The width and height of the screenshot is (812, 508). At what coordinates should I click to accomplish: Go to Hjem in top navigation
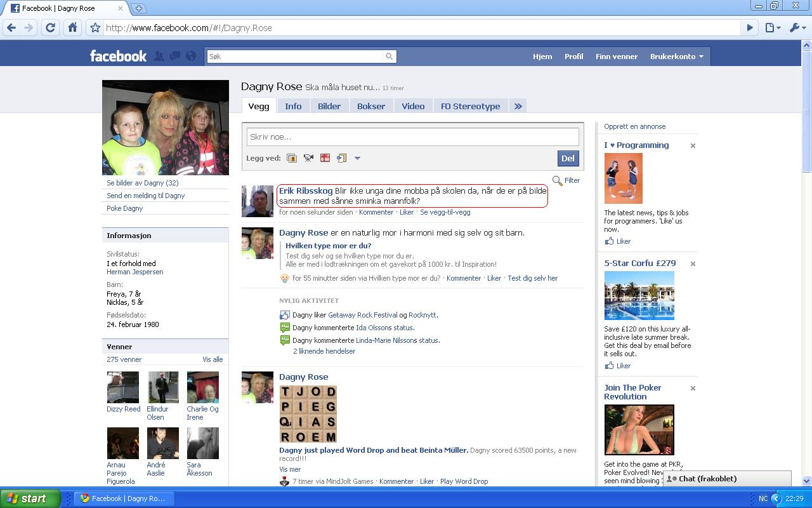tap(542, 57)
